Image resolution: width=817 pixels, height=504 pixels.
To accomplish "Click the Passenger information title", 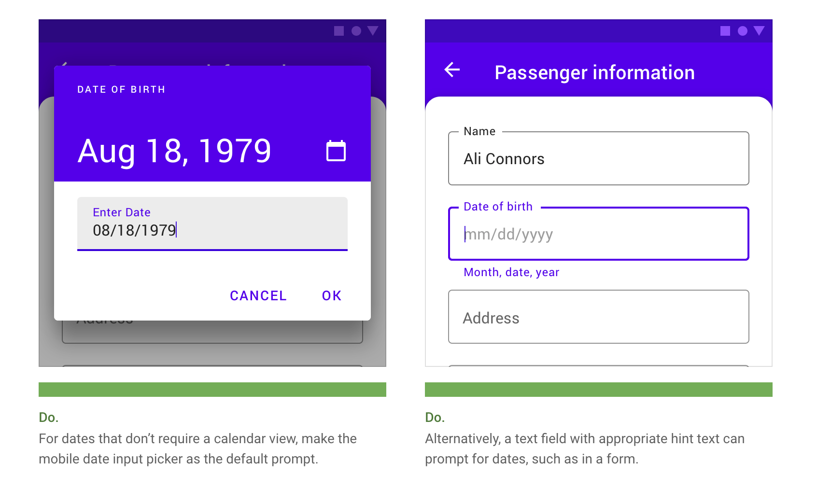I will pyautogui.click(x=594, y=72).
